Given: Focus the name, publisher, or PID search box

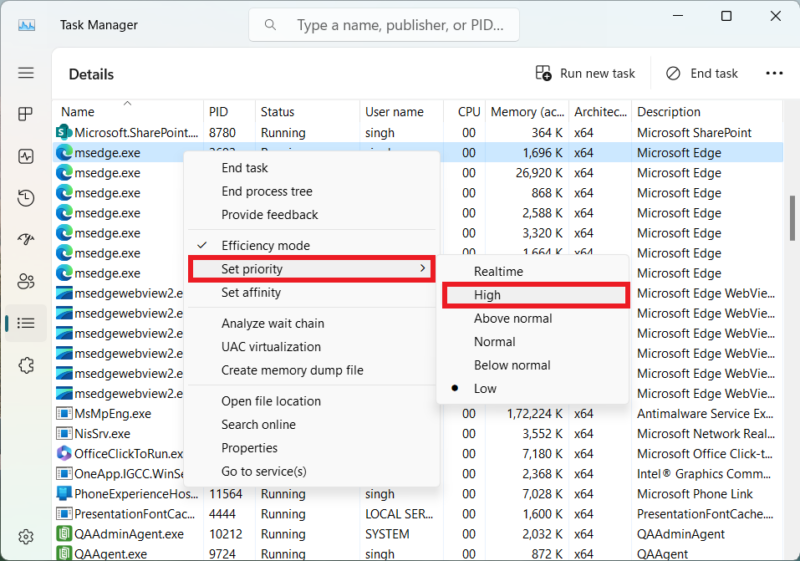Looking at the screenshot, I should [x=384, y=24].
